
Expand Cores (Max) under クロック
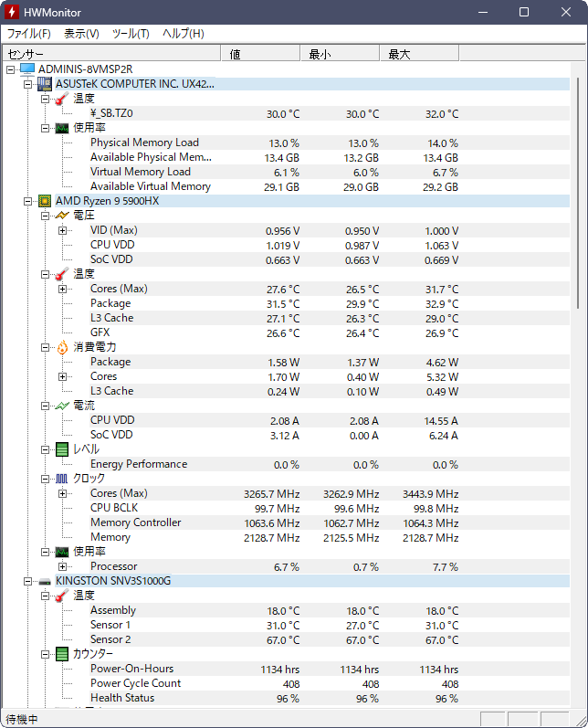pyautogui.click(x=63, y=493)
